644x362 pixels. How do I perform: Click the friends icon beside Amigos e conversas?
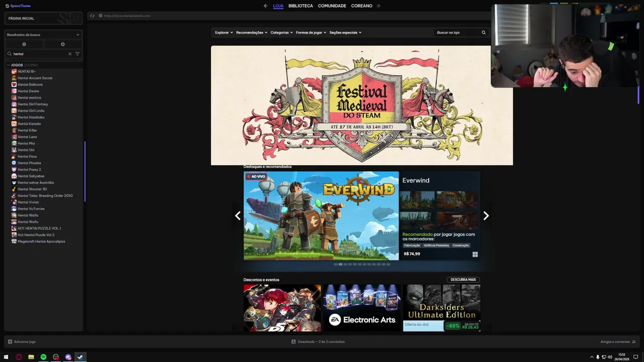633,342
